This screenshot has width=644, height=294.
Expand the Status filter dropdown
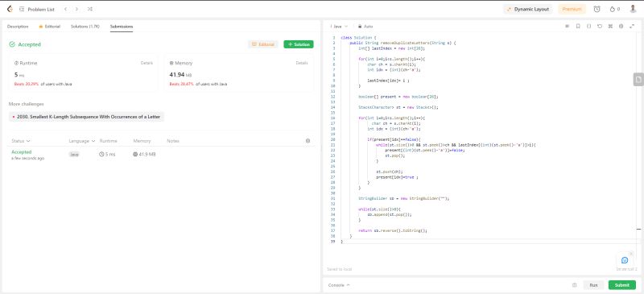(21, 141)
